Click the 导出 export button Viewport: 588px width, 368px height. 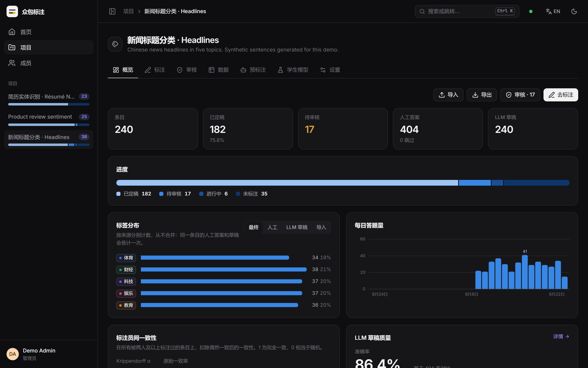482,95
